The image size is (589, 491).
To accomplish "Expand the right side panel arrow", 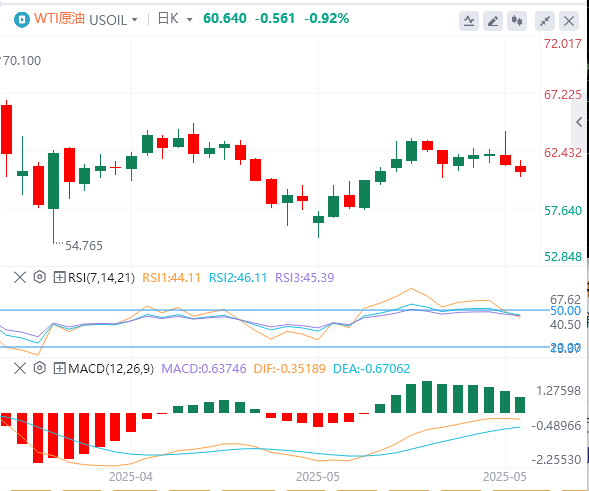I will point(579,122).
